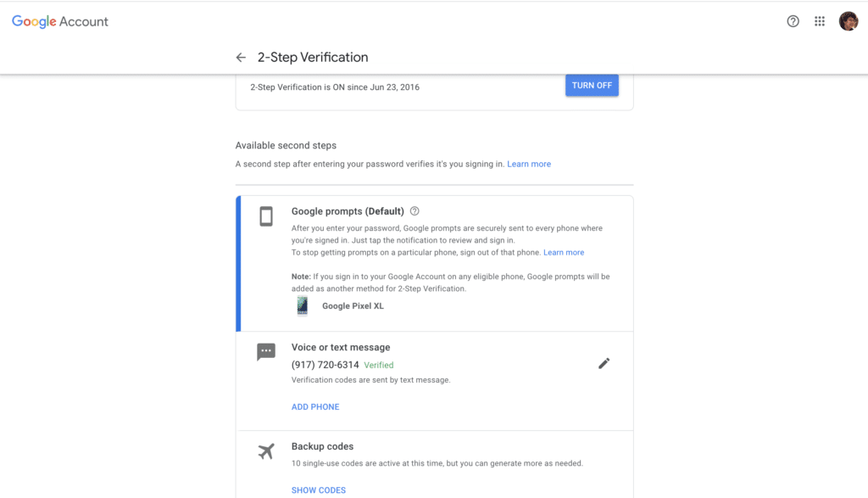
Task: Open the Help question mark icon
Action: click(793, 21)
